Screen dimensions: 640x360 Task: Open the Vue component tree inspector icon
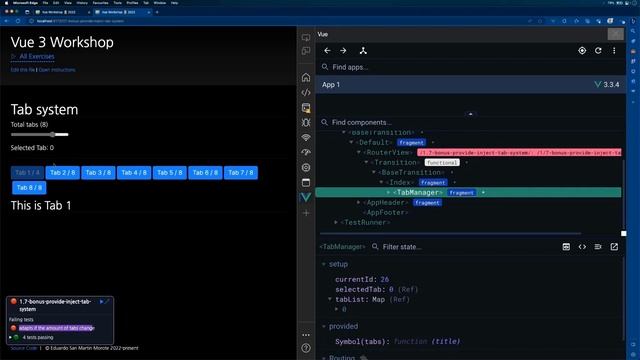point(363,51)
